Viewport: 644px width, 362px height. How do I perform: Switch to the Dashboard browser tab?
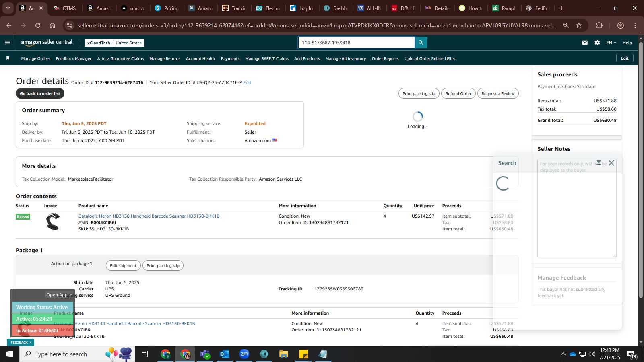336,8
